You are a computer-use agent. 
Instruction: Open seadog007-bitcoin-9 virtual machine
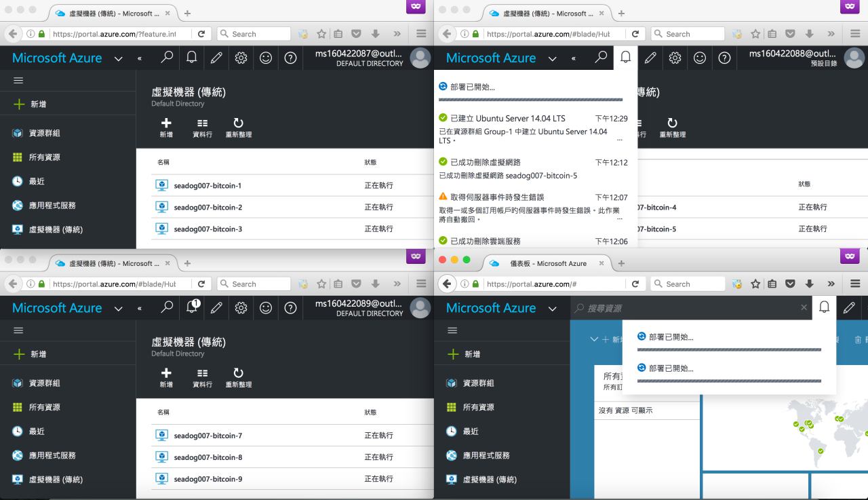coord(208,479)
